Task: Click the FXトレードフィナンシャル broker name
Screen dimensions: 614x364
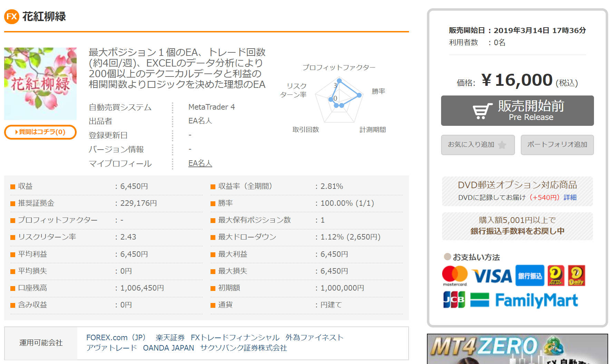Action: click(x=235, y=337)
